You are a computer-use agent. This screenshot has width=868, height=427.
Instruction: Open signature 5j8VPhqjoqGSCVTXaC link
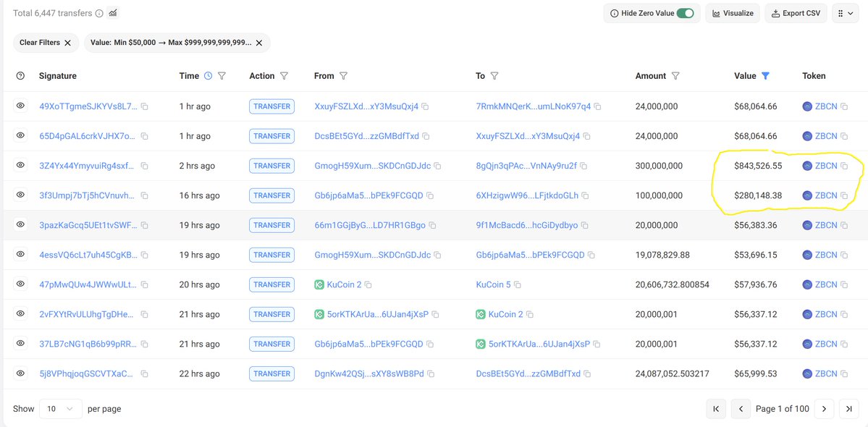pos(86,373)
